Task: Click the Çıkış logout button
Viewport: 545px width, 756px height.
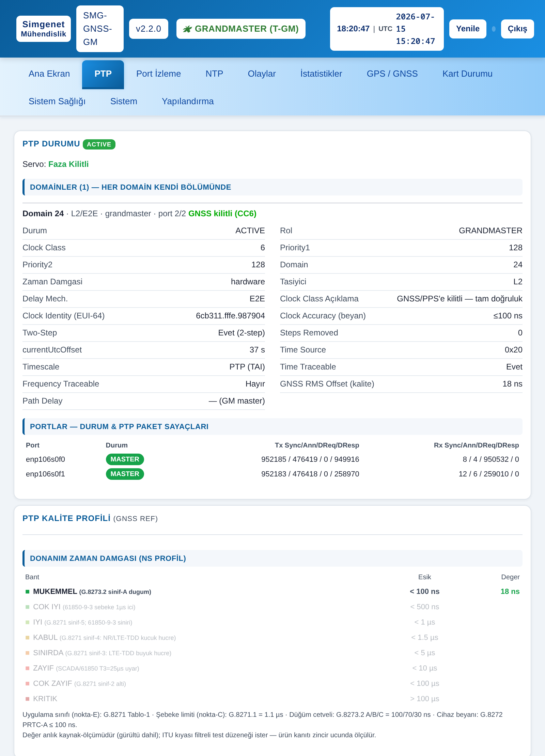Action: tap(517, 29)
